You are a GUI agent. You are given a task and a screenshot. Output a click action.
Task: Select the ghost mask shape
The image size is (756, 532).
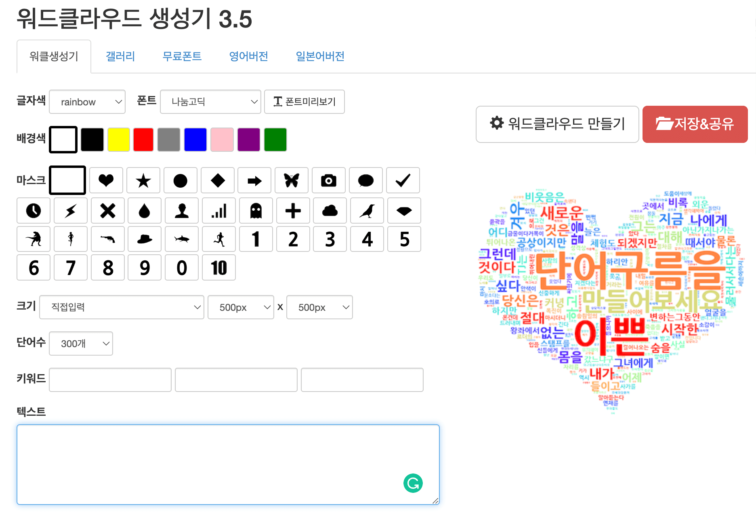pyautogui.click(x=256, y=210)
